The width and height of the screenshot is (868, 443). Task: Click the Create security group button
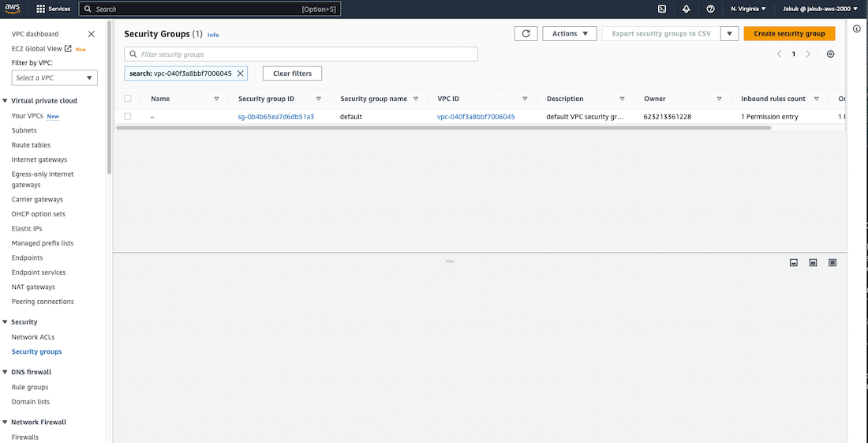click(789, 34)
